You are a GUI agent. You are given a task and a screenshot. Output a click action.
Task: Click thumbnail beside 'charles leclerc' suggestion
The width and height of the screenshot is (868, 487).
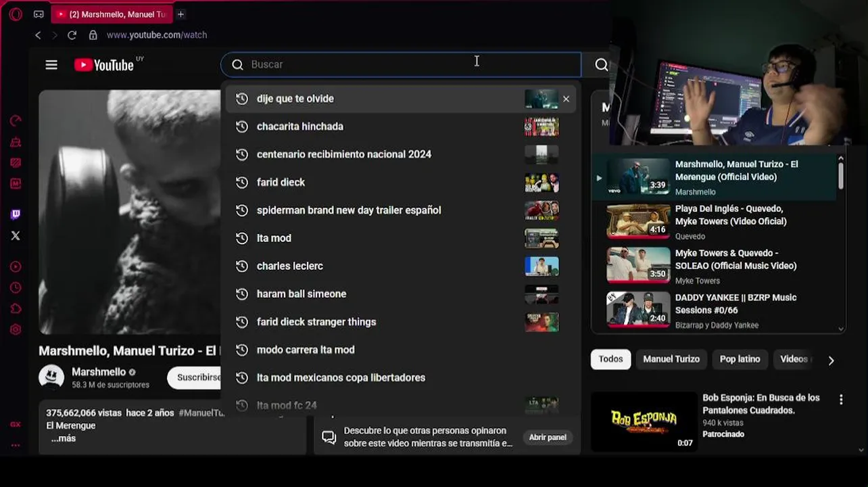541,266
